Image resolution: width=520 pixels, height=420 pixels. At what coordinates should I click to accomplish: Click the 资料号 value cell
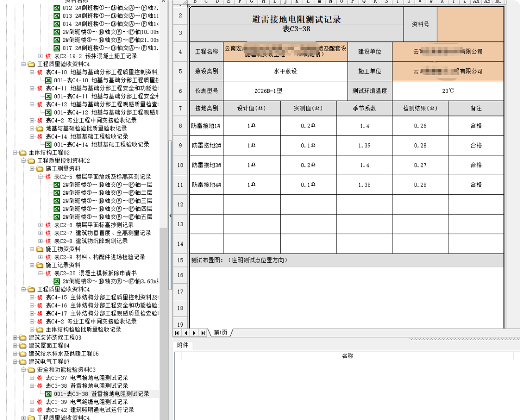[470, 24]
